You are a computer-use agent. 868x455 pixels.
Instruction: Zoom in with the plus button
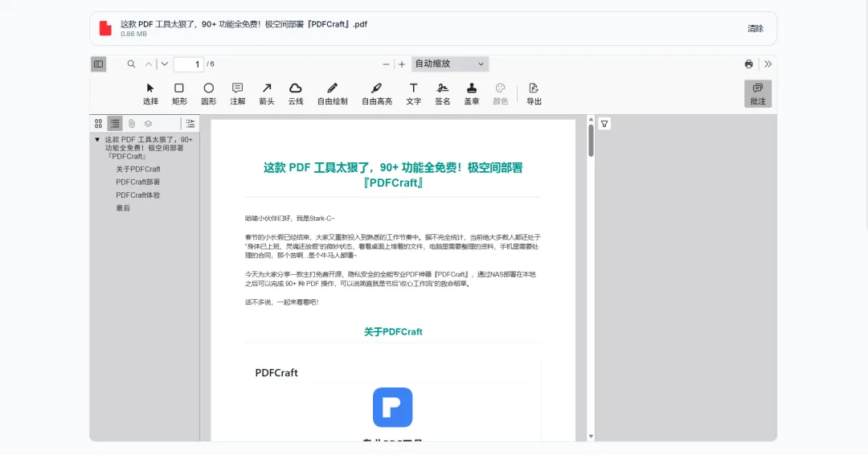click(402, 64)
